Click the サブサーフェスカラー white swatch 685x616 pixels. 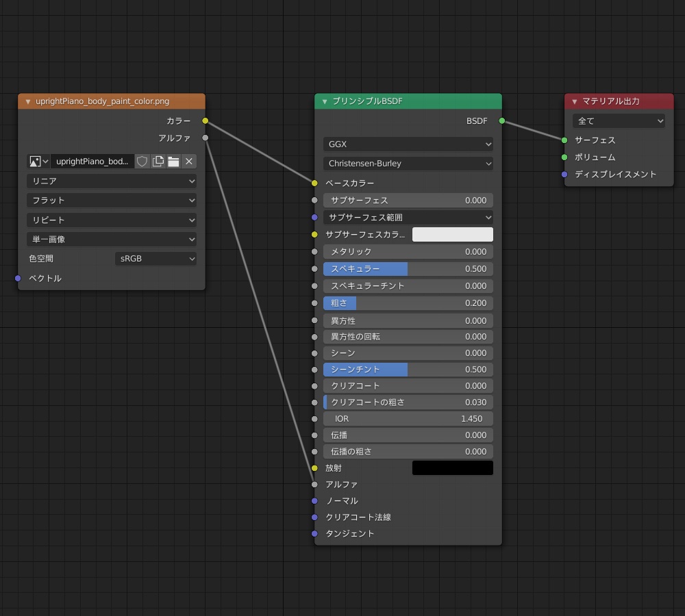(453, 235)
